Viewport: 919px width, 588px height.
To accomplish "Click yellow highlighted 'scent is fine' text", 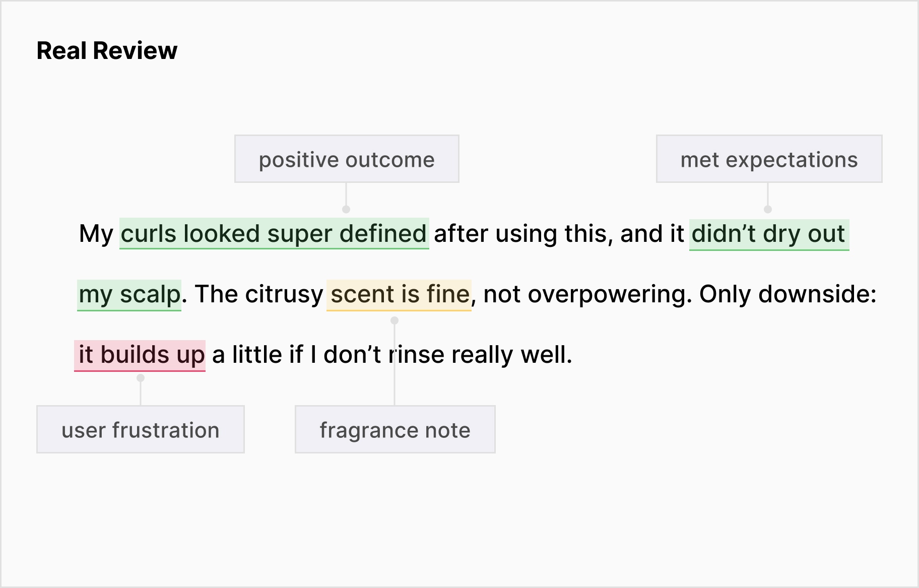I will 399,294.
